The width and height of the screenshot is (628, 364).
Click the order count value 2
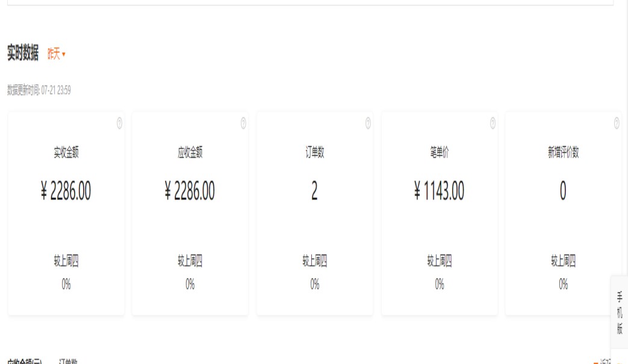314,191
